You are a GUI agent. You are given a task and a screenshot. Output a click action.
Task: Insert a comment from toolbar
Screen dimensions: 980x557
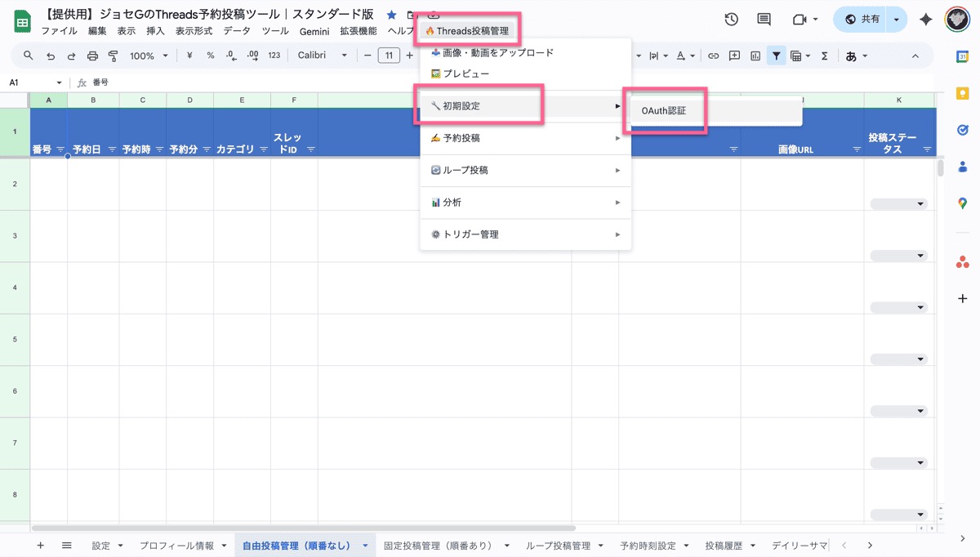(734, 56)
